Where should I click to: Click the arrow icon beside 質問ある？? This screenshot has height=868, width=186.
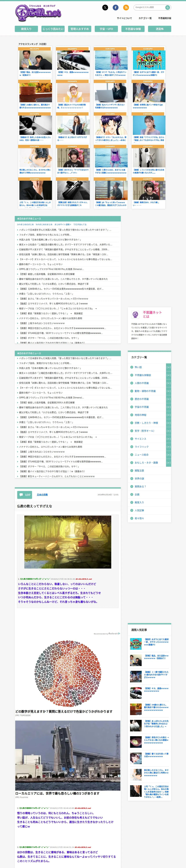(x=132, y=486)
